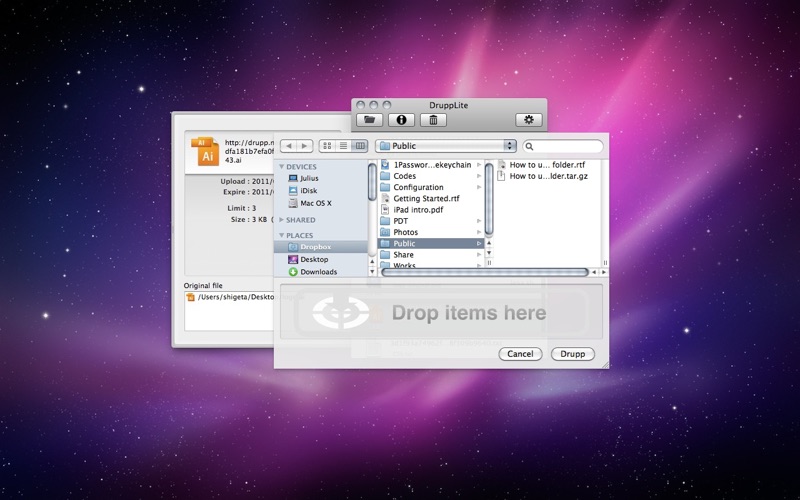Viewport: 800px width, 500px height.
Task: Click the original file path in info window
Action: (x=235, y=297)
